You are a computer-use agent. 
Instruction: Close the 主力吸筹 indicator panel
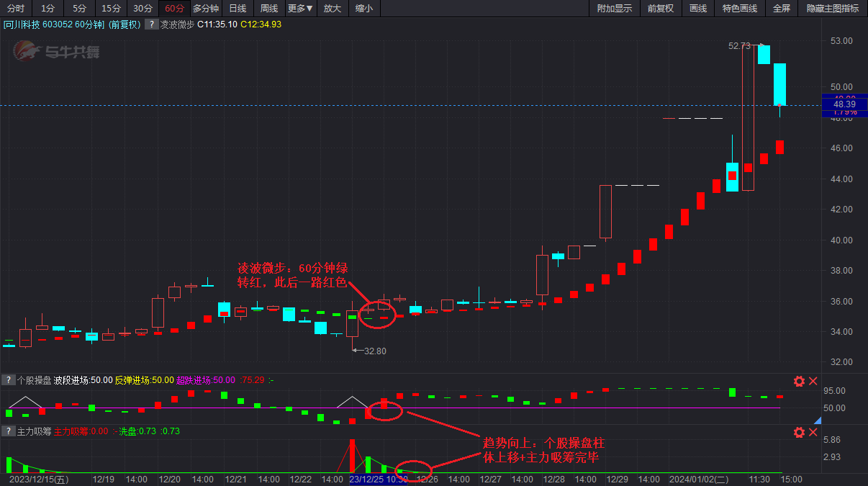coord(813,432)
